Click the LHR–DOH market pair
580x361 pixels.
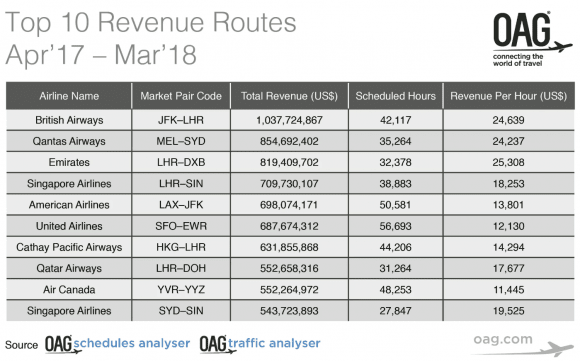pyautogui.click(x=181, y=269)
